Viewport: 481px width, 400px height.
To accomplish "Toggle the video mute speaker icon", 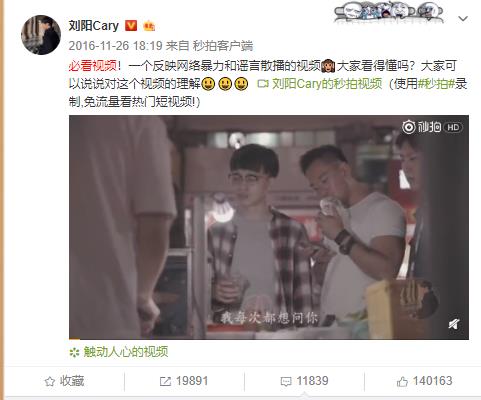I will tap(454, 324).
